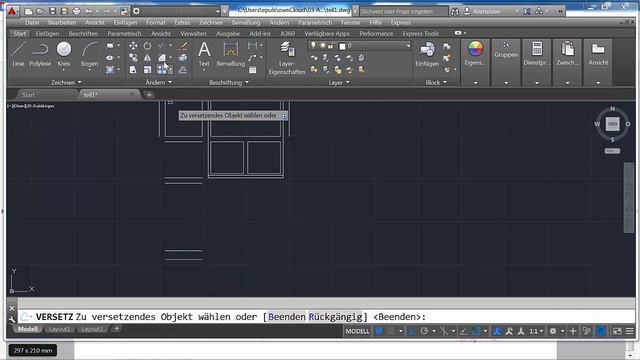This screenshot has height=360, width=640.
Task: Expand the Ändern panel
Action: pos(159,82)
